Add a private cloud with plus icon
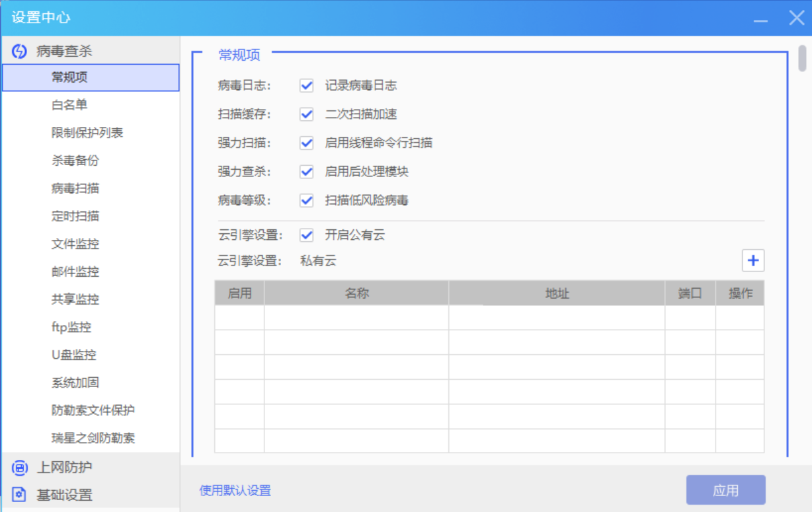 [x=752, y=260]
